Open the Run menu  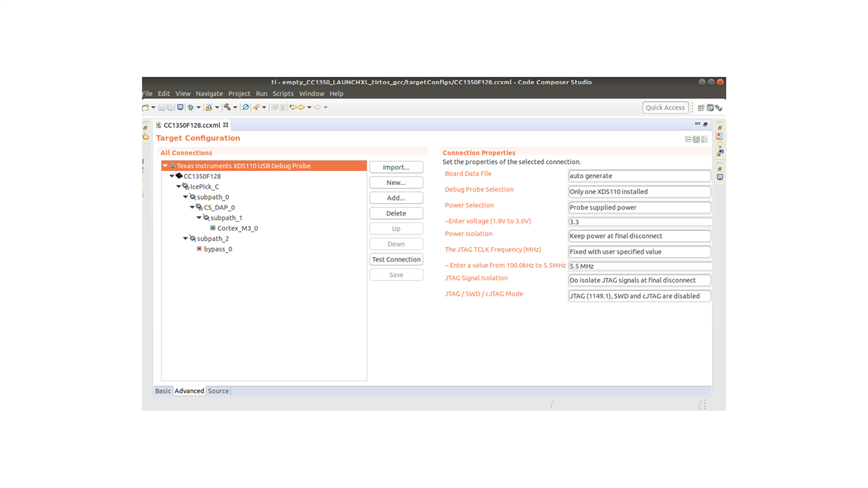pos(261,93)
